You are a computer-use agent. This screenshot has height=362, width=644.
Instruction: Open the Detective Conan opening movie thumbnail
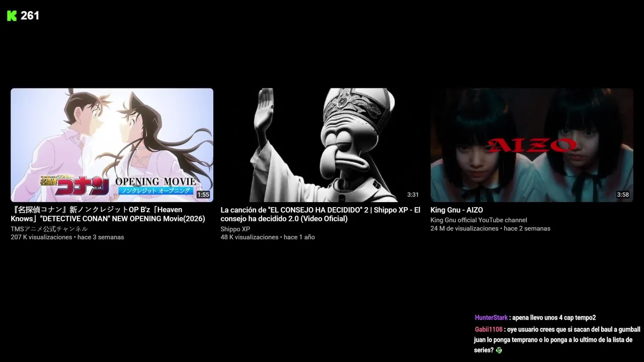tap(112, 145)
